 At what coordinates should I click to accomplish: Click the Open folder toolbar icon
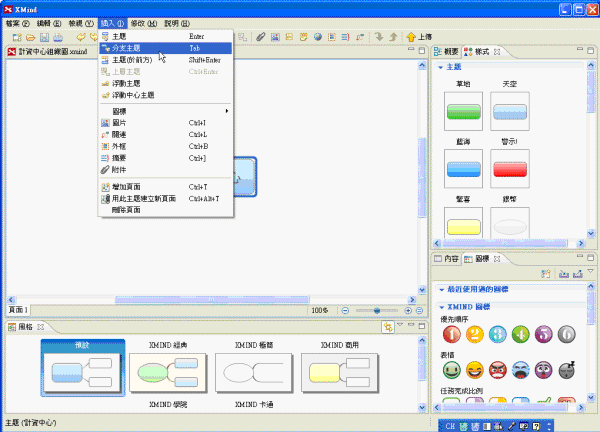[x=31, y=37]
